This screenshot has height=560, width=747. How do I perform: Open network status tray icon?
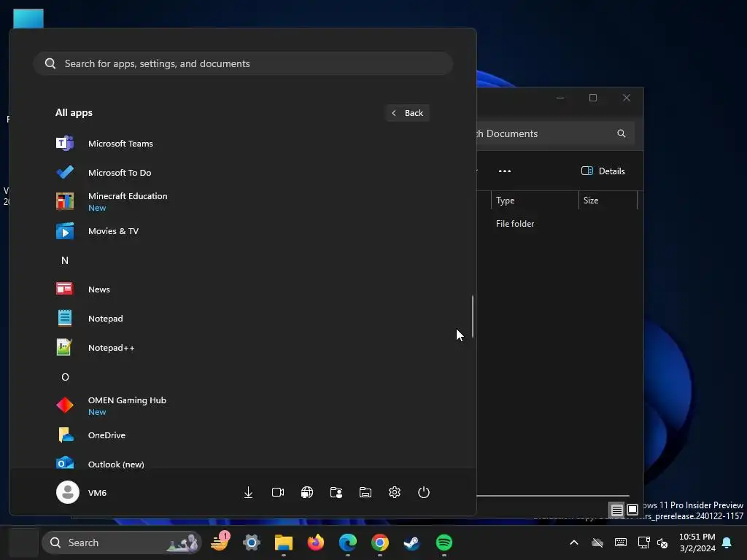[x=643, y=542]
